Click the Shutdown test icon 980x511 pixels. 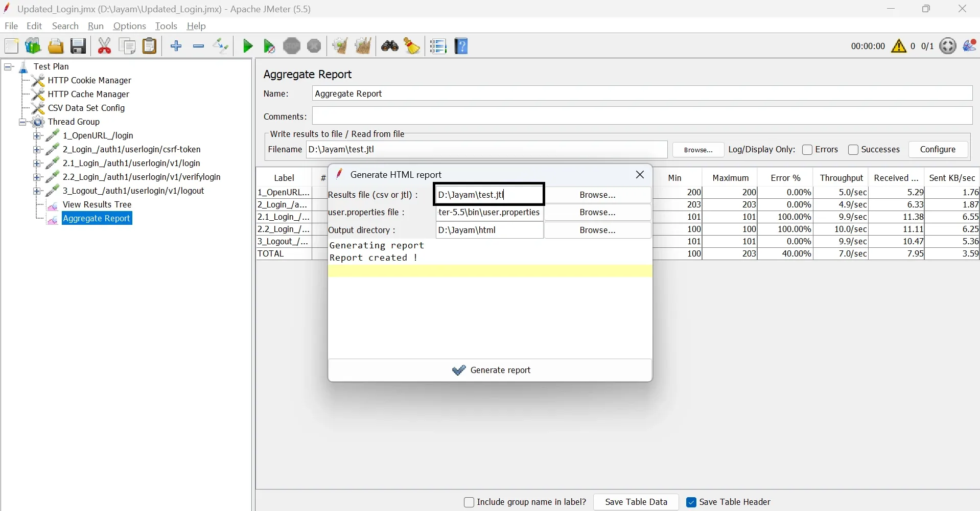pyautogui.click(x=314, y=46)
